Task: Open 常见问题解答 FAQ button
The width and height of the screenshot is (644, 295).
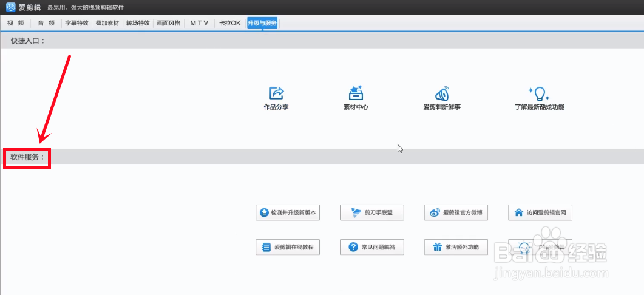Action: (371, 247)
